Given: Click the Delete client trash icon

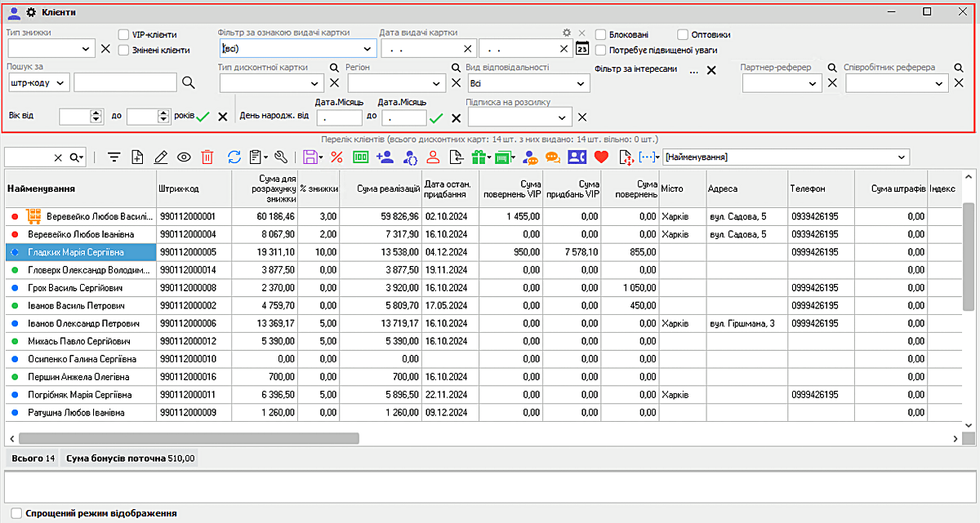Looking at the screenshot, I should (x=207, y=156).
